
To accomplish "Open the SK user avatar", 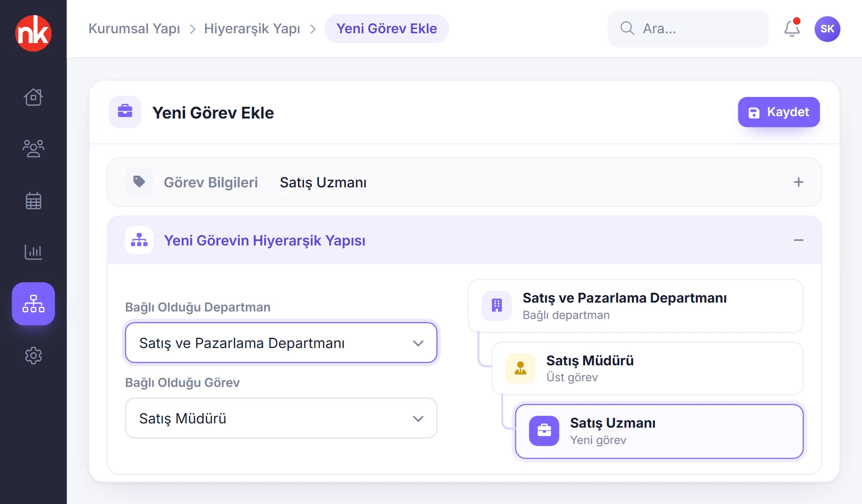I will (827, 29).
